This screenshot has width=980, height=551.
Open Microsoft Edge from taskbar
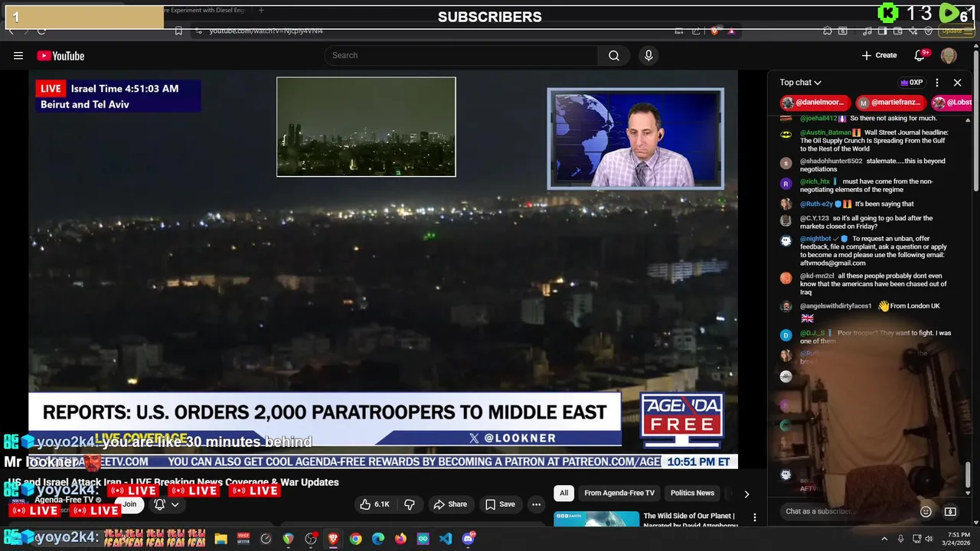(378, 539)
